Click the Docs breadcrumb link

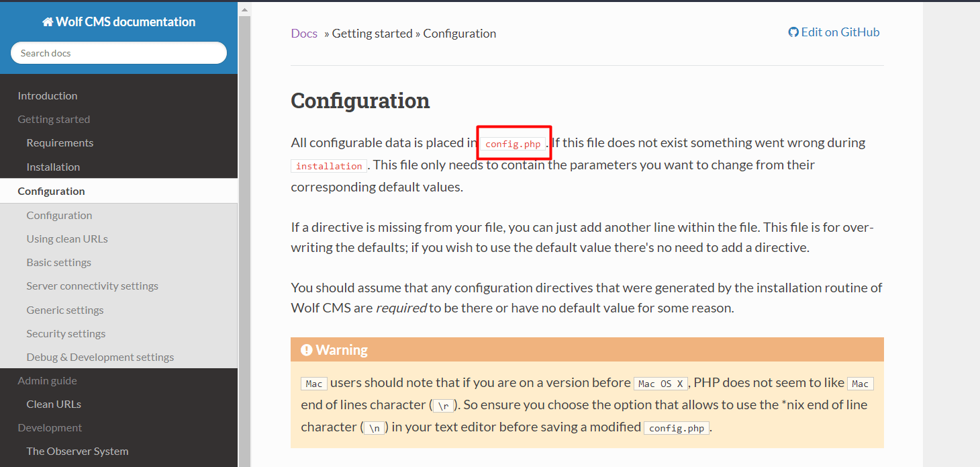[x=304, y=34]
